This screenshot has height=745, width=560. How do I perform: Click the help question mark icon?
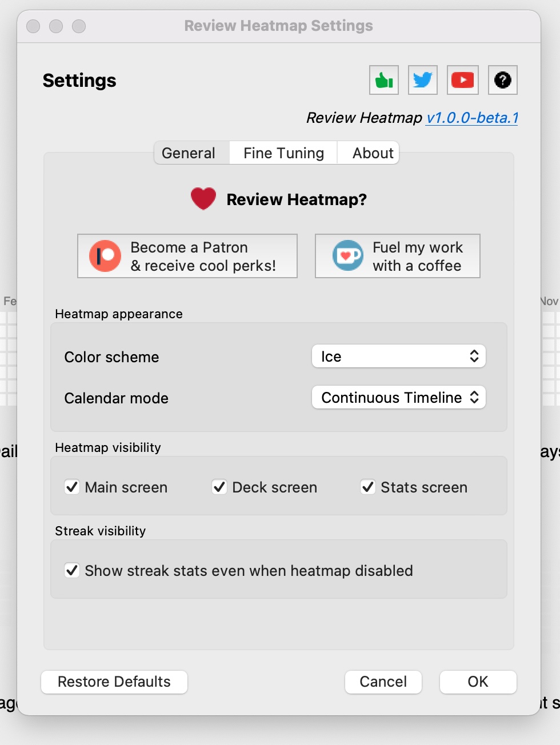(502, 80)
